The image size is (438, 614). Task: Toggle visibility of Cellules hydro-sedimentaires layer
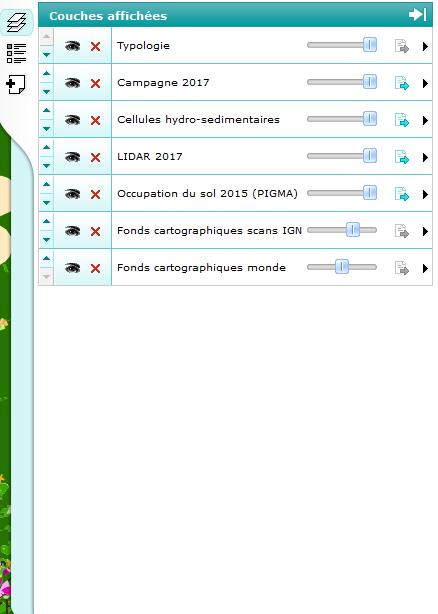[x=72, y=120]
